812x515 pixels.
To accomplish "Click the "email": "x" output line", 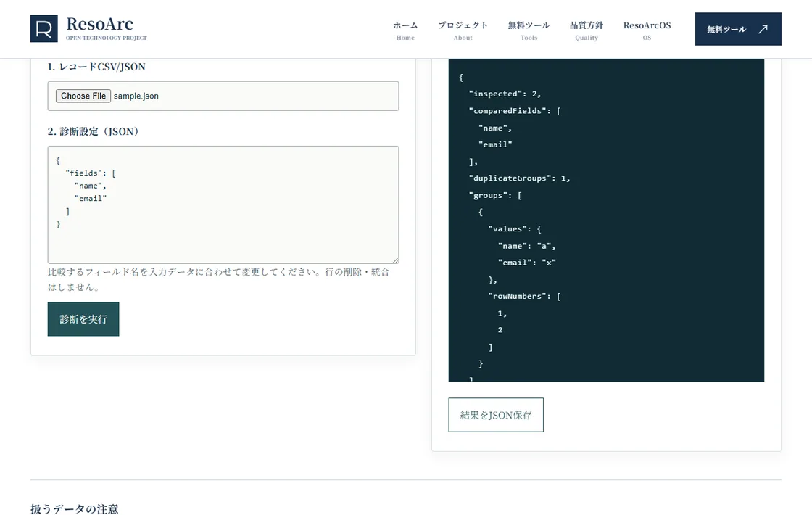I will [526, 263].
